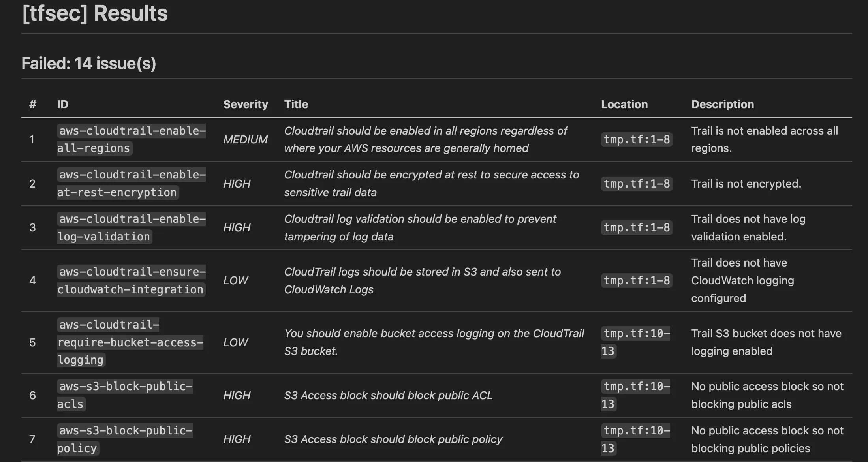
Task: Click the 'Location' column header
Action: tap(624, 104)
